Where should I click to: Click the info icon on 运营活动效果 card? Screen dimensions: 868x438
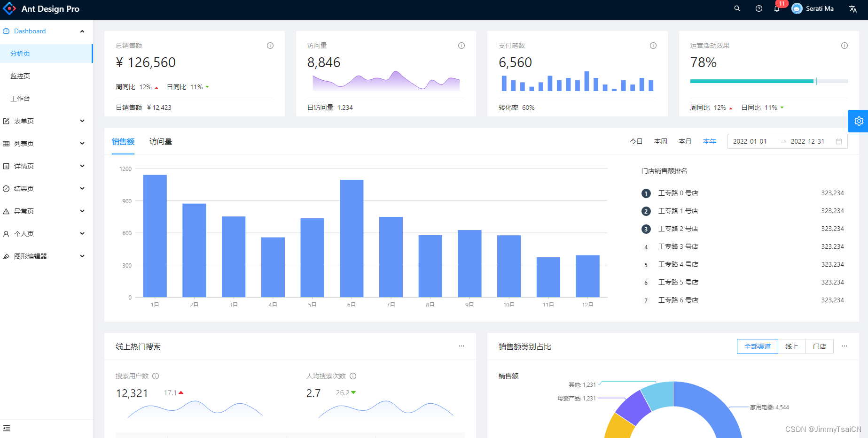845,46
